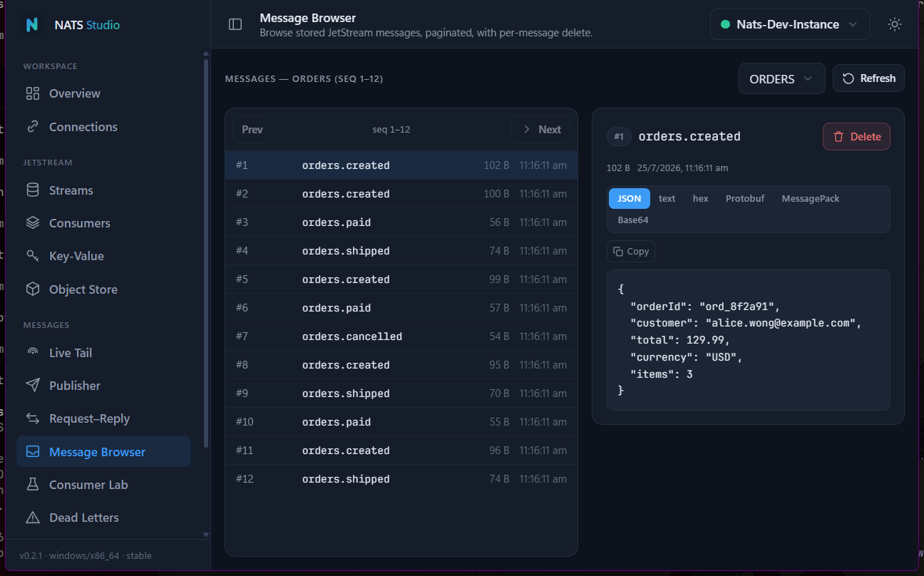Open Live Tail in the sidebar

[103, 353]
